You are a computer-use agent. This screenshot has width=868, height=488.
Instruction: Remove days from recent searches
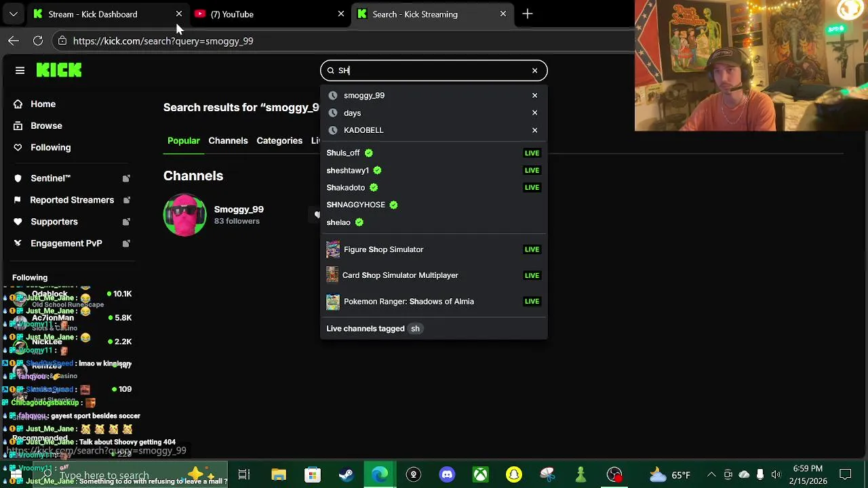(534, 113)
